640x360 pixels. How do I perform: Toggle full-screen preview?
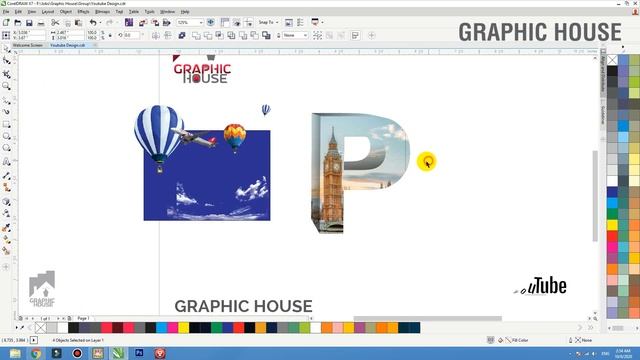click(x=211, y=23)
